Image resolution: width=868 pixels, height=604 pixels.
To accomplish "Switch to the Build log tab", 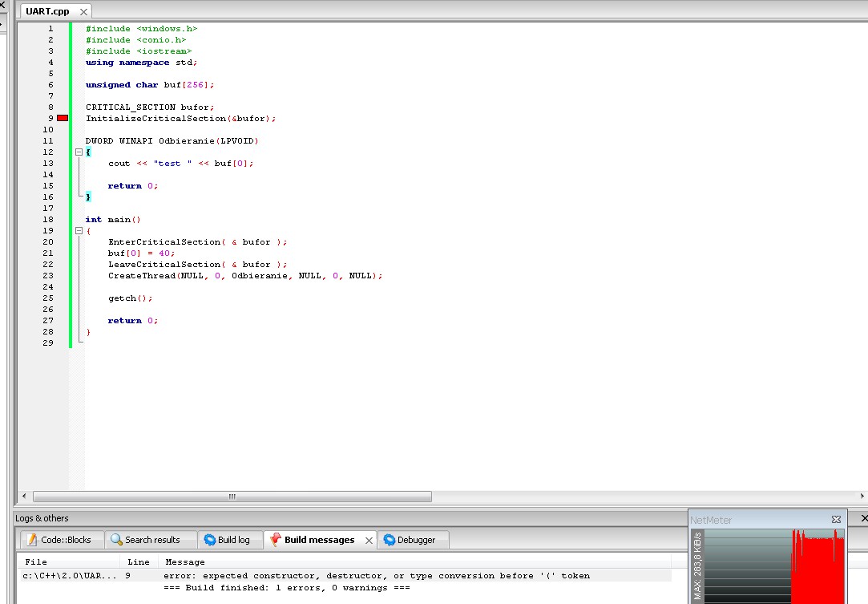I will [231, 540].
